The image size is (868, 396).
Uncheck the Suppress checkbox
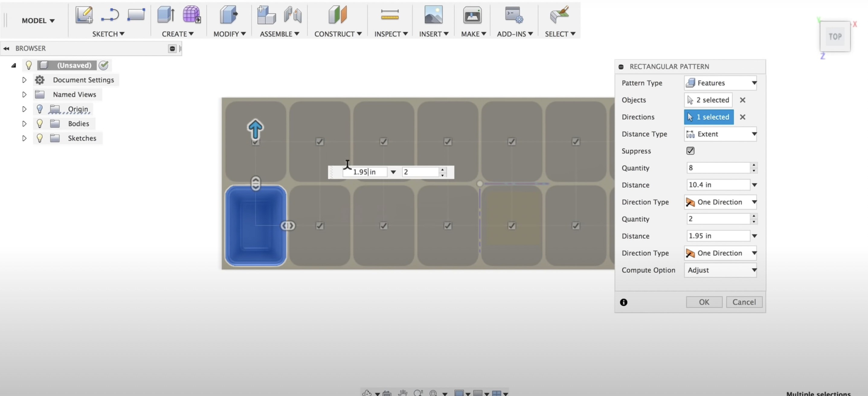tap(690, 151)
